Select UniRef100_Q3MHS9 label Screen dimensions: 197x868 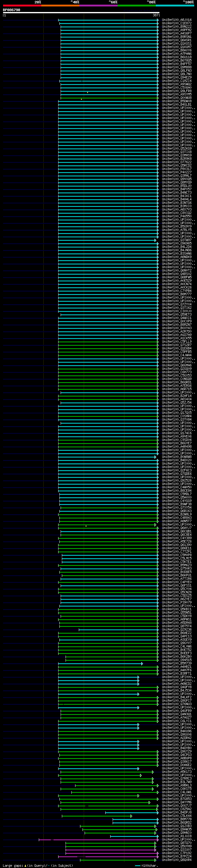tap(177, 155)
